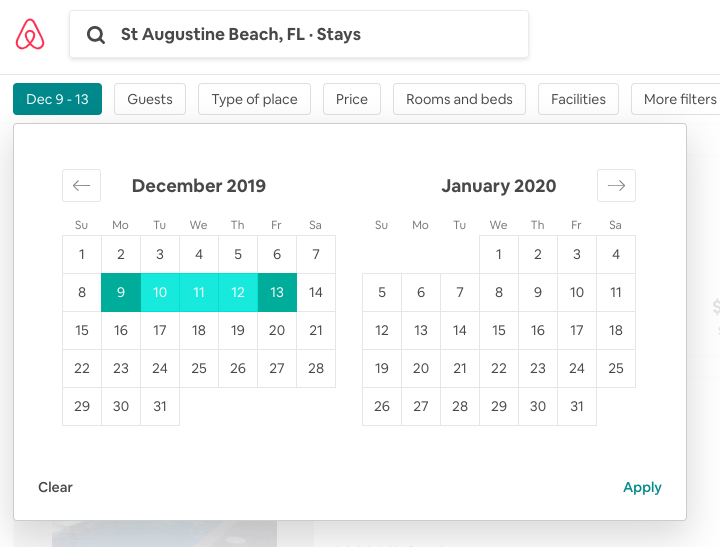Pick December 20 on the calendar
The image size is (720, 547).
[277, 331]
